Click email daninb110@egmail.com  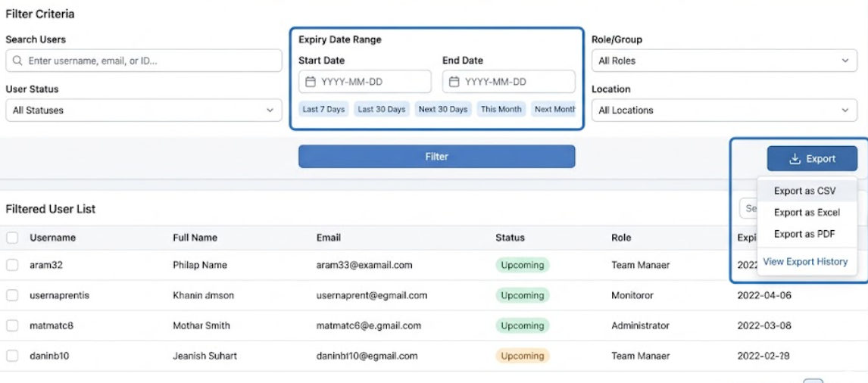point(367,356)
